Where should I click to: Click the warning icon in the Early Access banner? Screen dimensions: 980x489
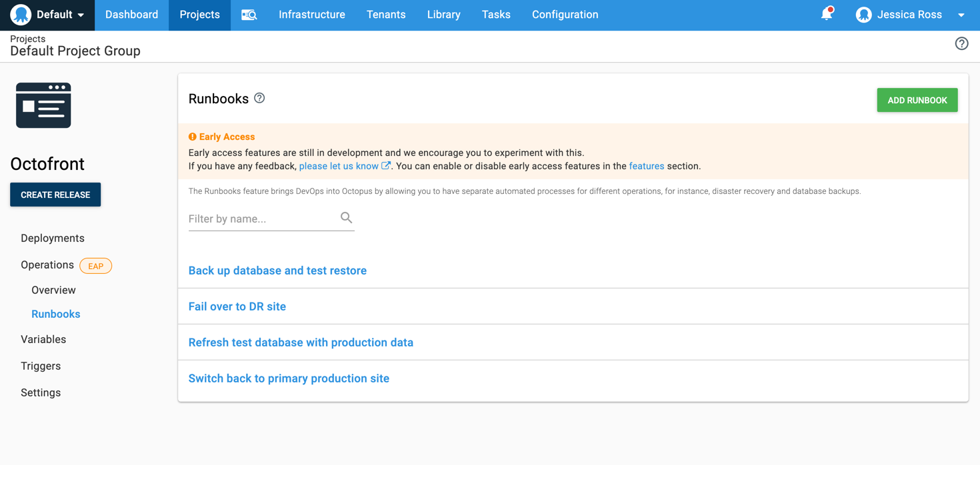pyautogui.click(x=193, y=137)
